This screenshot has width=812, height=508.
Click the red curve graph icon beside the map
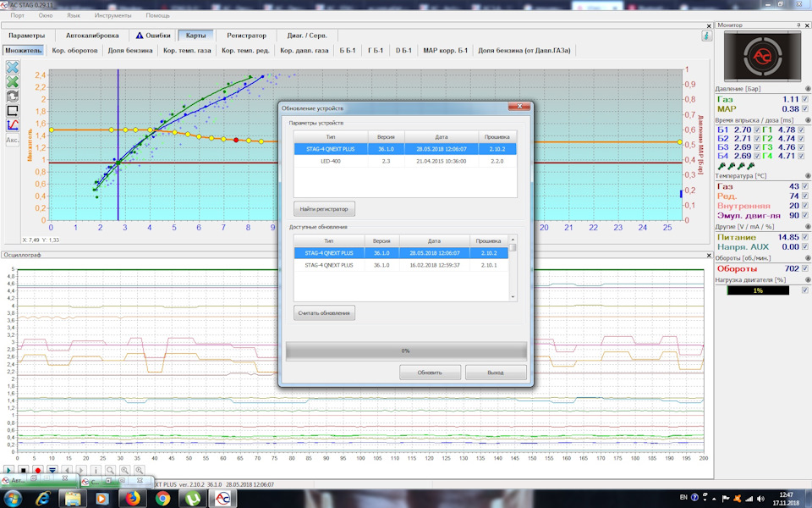coord(13,125)
